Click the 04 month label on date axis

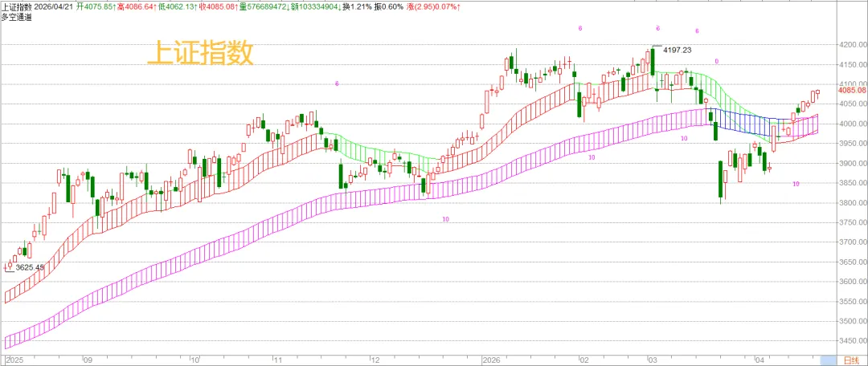(759, 360)
